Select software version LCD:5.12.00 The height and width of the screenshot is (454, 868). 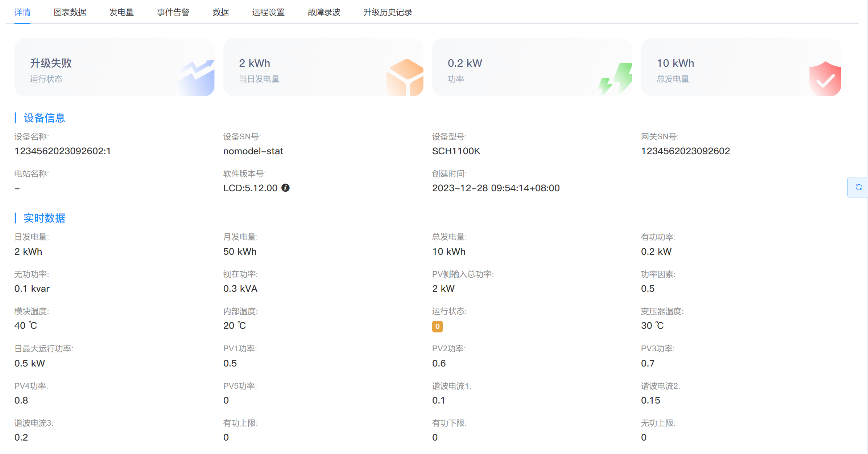point(250,188)
